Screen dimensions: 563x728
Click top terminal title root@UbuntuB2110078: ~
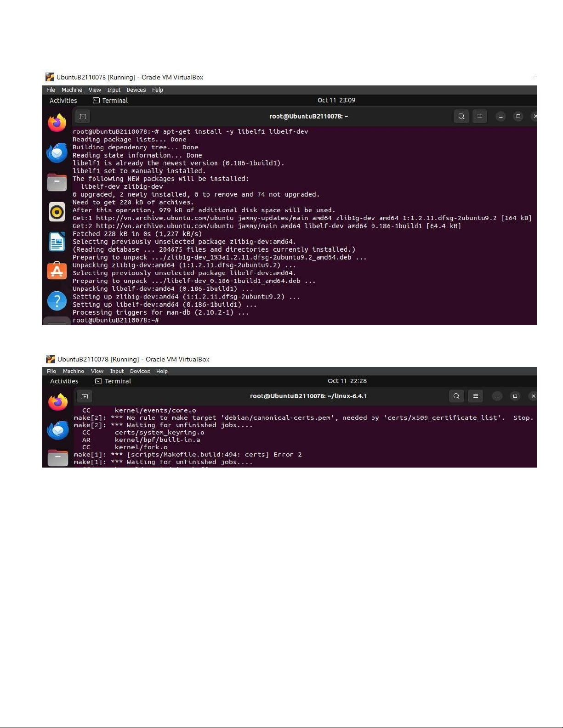(x=309, y=116)
